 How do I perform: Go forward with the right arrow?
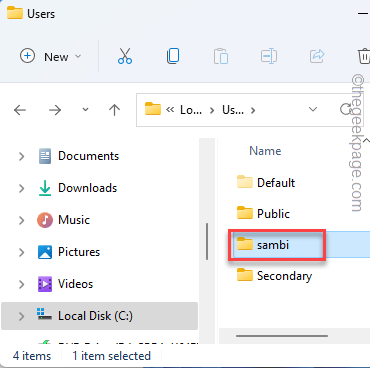click(x=55, y=110)
